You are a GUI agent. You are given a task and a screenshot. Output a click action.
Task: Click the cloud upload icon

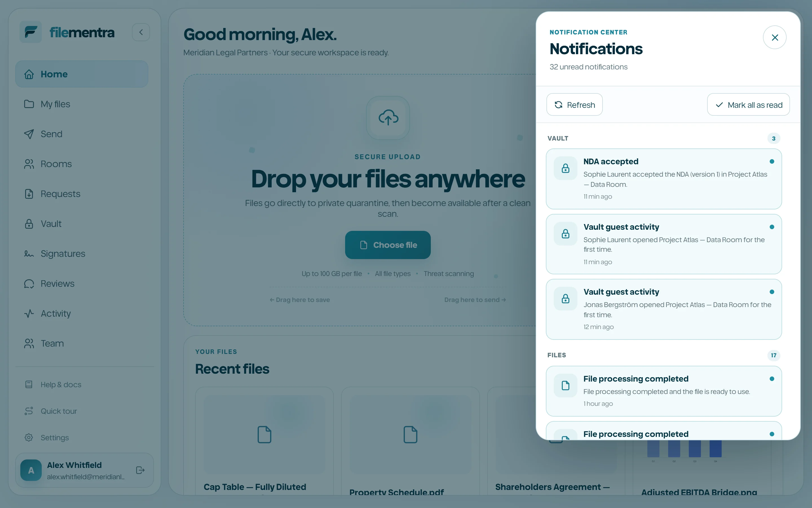[x=388, y=118]
